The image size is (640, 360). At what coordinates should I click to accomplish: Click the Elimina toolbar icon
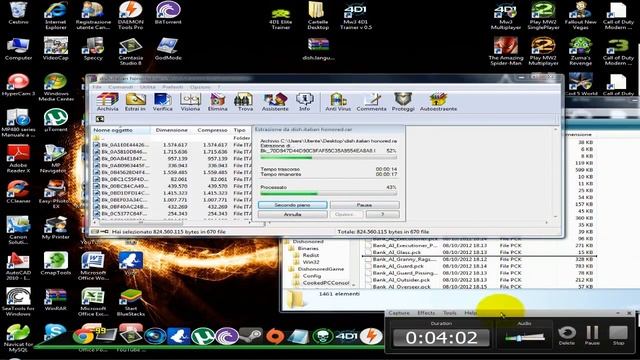point(218,102)
